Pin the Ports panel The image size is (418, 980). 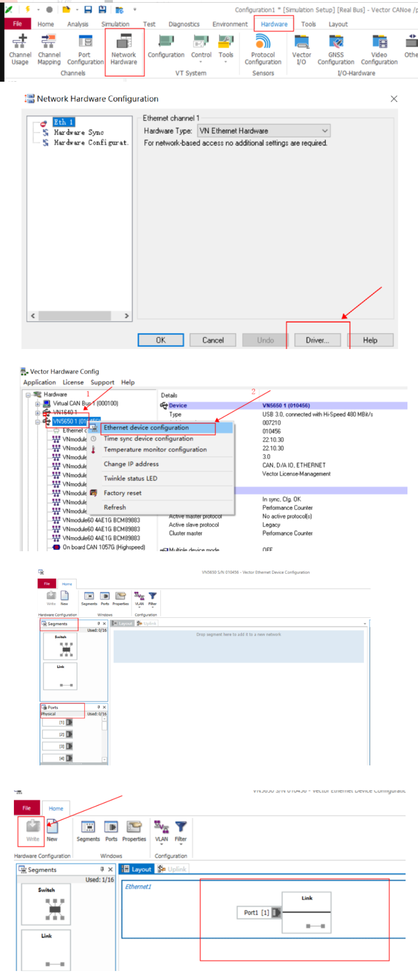tap(99, 707)
